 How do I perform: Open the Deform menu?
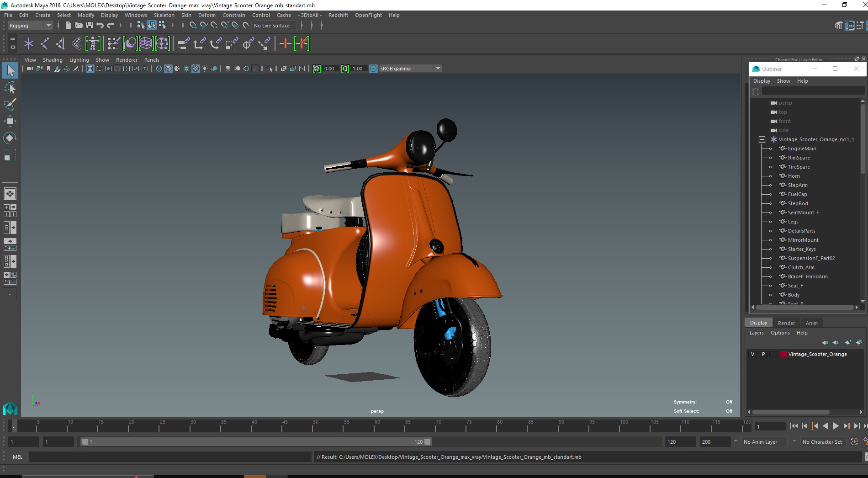tap(206, 15)
